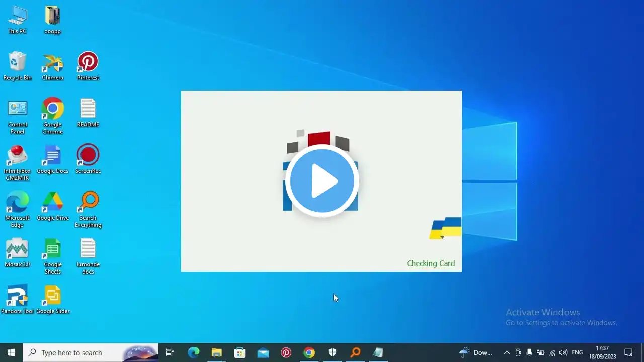Click the microphone tray icon
The image size is (644, 362).
point(529,352)
